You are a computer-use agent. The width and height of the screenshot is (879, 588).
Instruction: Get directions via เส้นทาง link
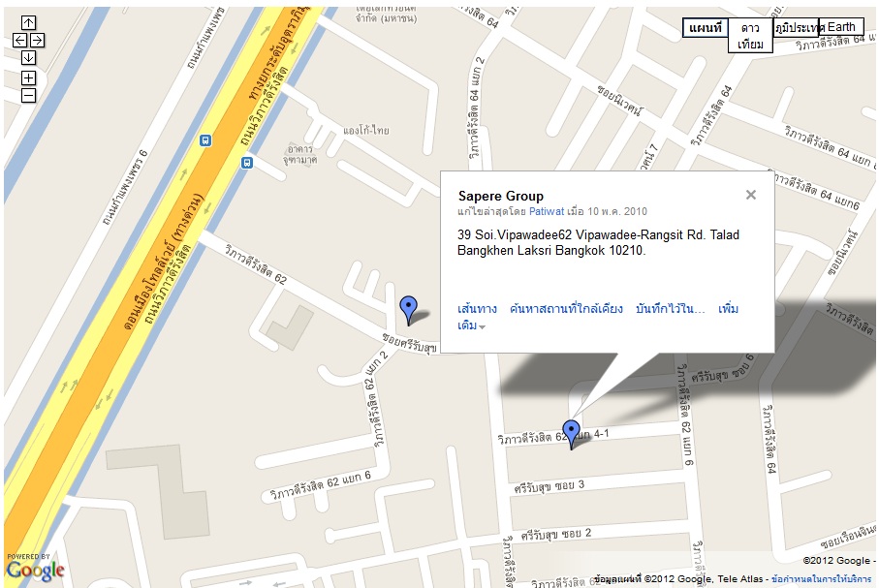click(x=477, y=308)
